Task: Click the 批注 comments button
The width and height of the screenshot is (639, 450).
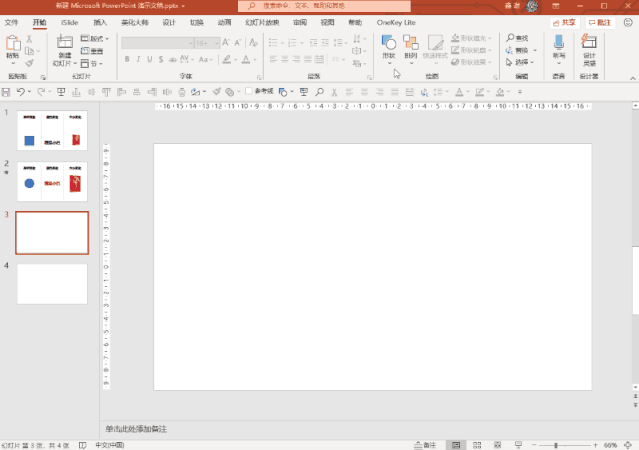Action: tap(600, 21)
